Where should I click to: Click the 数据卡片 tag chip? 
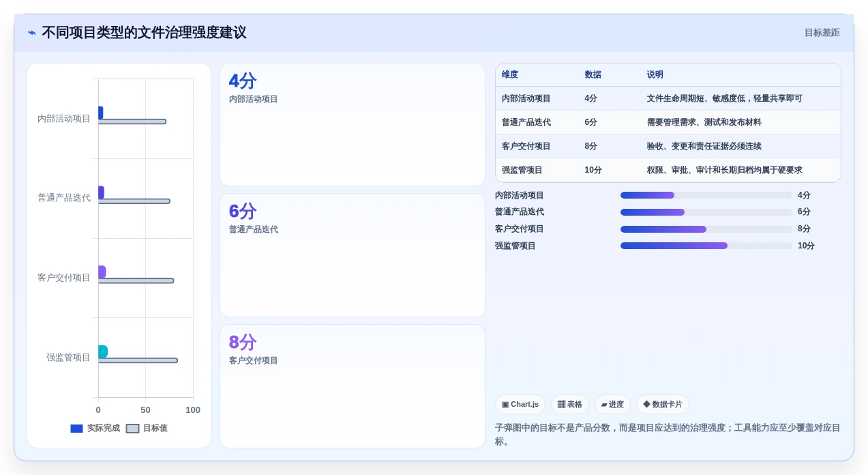click(x=662, y=404)
